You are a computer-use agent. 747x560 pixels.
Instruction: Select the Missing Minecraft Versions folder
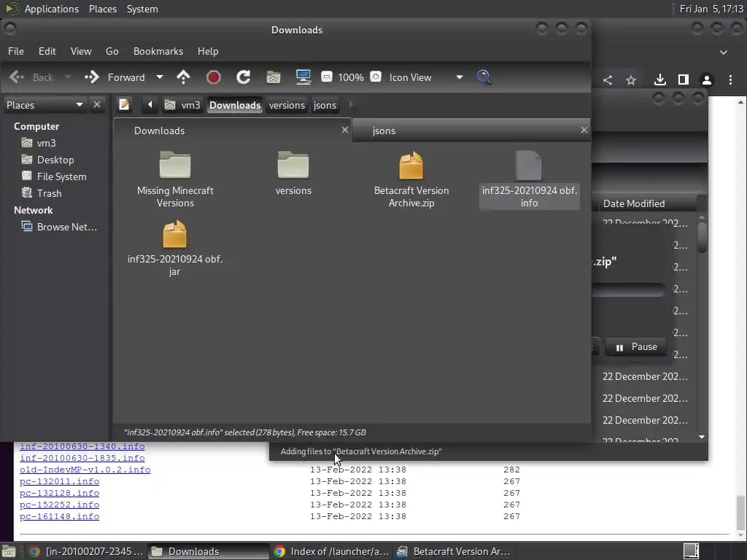click(x=175, y=179)
